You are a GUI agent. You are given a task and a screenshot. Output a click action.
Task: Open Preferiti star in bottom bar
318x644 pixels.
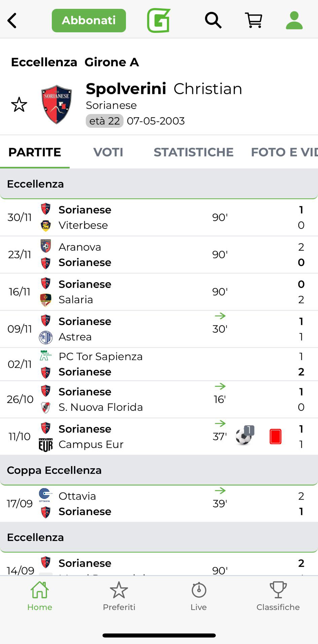(x=119, y=596)
